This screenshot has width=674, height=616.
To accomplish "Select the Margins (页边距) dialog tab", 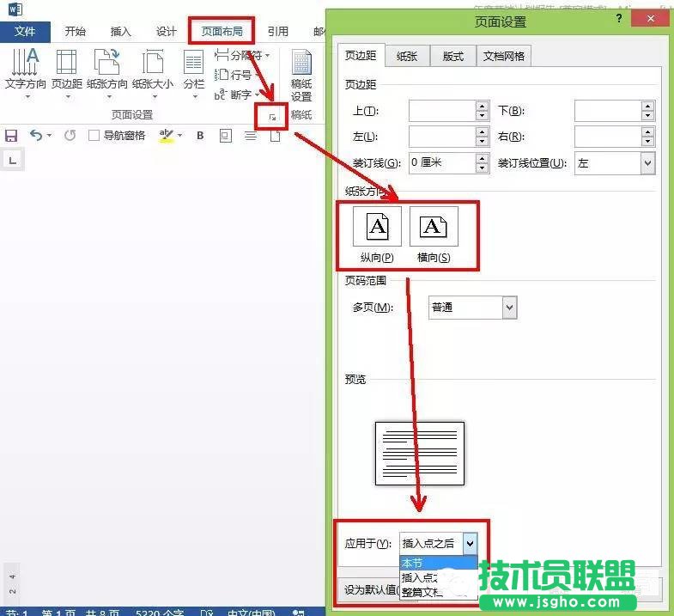I will click(x=361, y=56).
